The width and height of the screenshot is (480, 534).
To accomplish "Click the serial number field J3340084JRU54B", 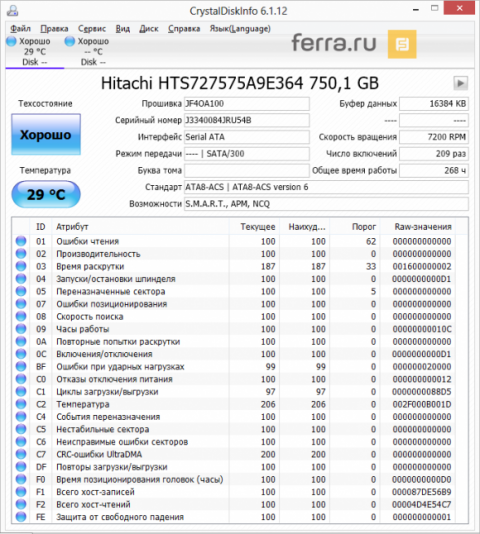I will click(247, 120).
